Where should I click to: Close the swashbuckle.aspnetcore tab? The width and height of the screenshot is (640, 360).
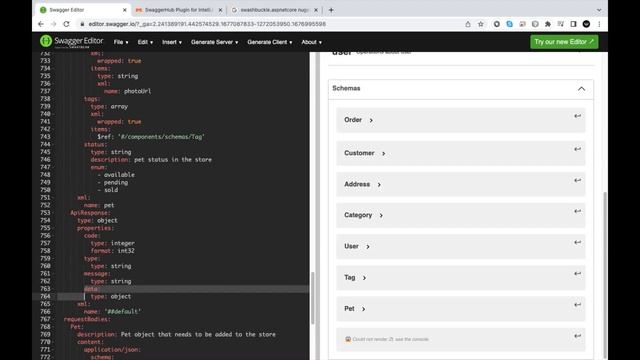point(316,10)
